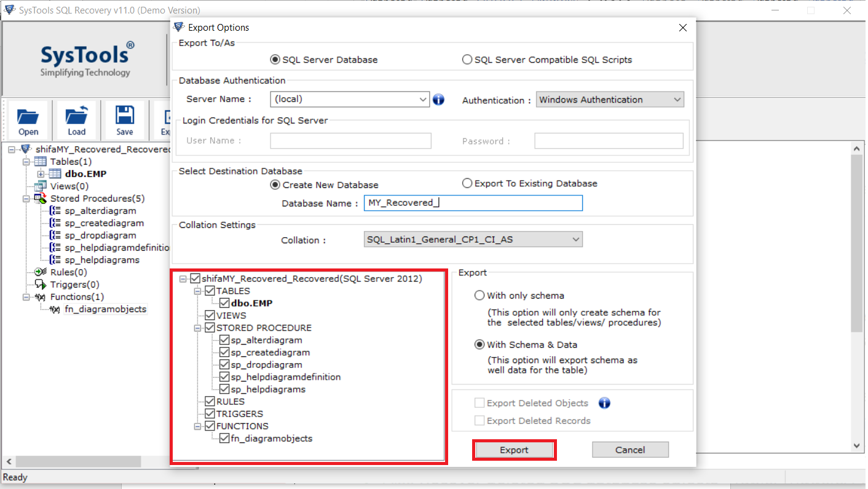Choose Create New Database radio button
The height and width of the screenshot is (489, 868).
click(x=275, y=184)
